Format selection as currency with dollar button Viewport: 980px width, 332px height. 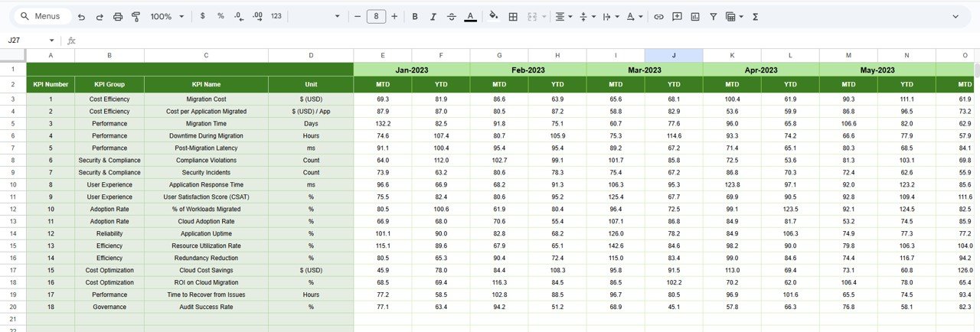202,16
